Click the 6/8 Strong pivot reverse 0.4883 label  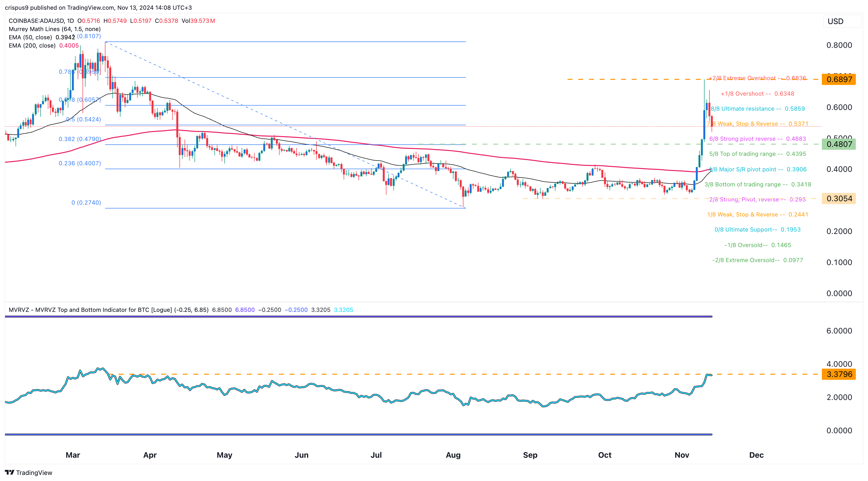757,139
